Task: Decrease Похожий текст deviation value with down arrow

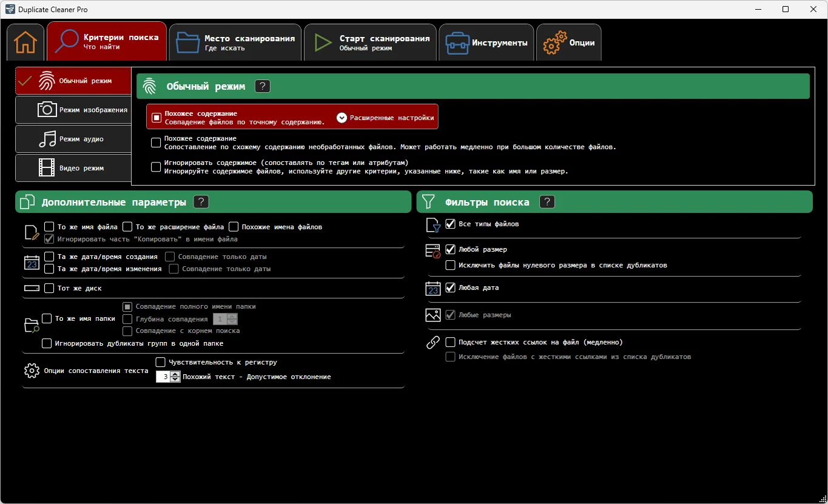Action: [x=176, y=380]
